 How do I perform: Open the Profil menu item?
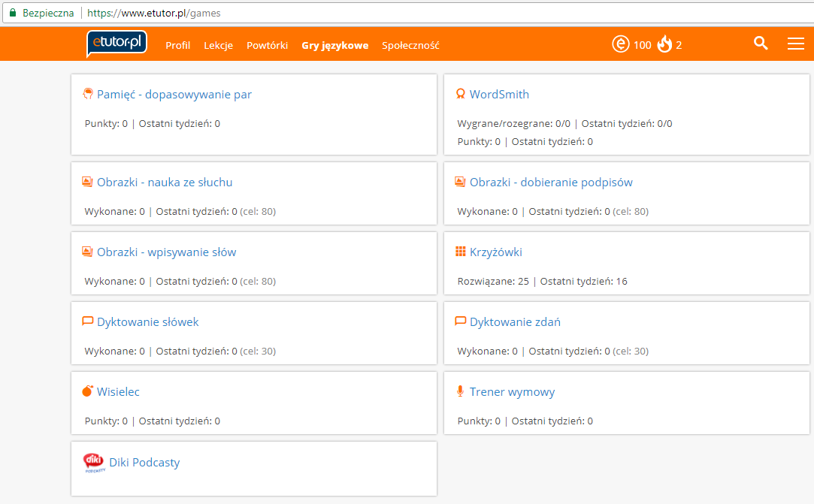[x=178, y=45]
